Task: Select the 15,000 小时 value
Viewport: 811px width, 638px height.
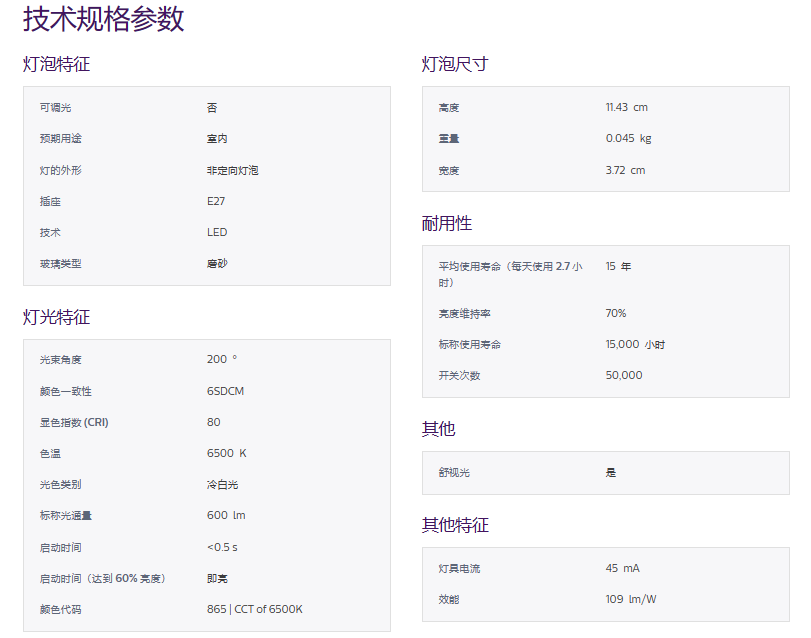Action: pyautogui.click(x=636, y=344)
